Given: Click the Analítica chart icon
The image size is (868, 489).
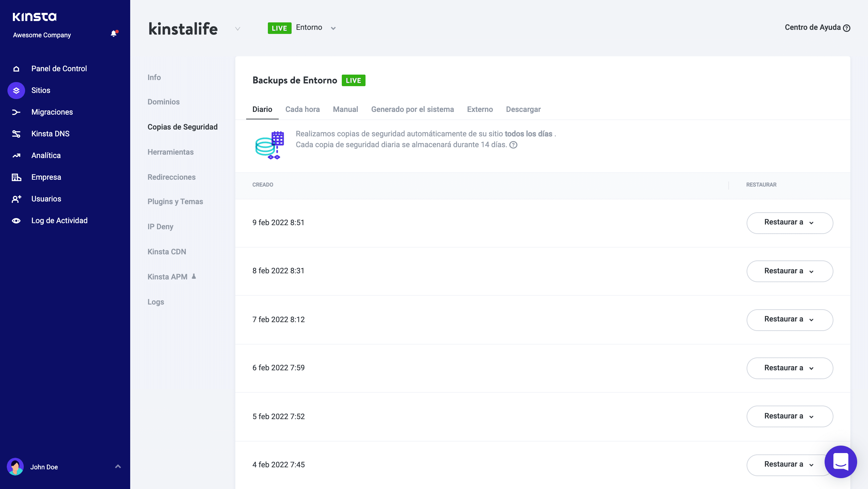Looking at the screenshot, I should (16, 155).
